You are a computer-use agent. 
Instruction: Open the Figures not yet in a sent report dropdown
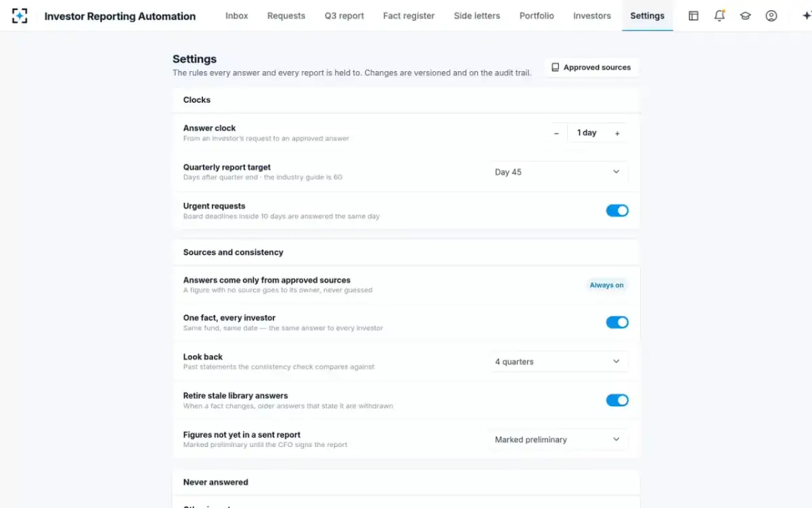click(558, 440)
